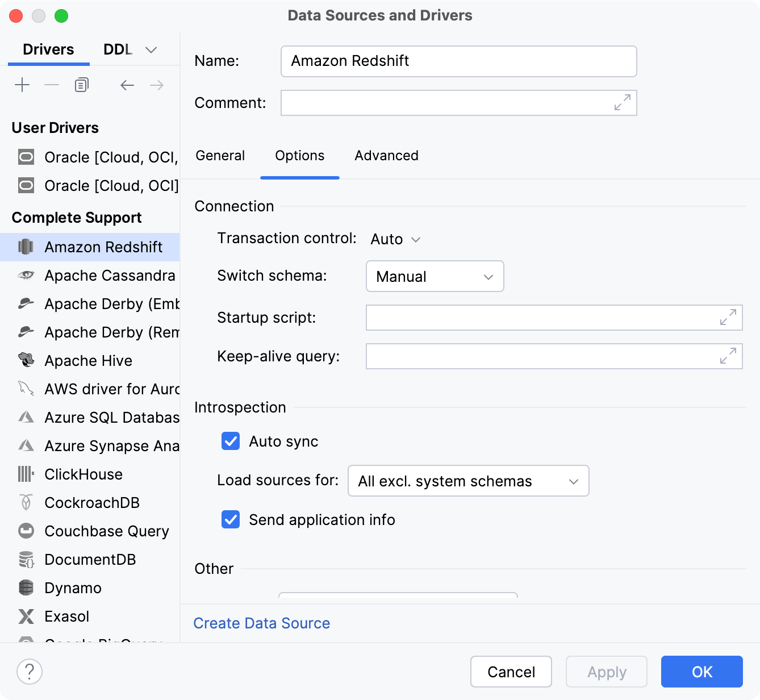Switch to the Advanced tab

pos(386,156)
